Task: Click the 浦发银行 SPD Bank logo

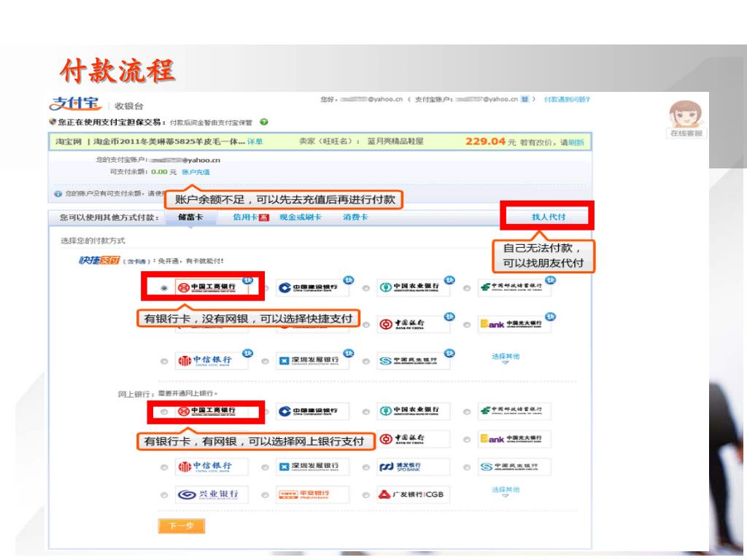Action: (x=414, y=467)
